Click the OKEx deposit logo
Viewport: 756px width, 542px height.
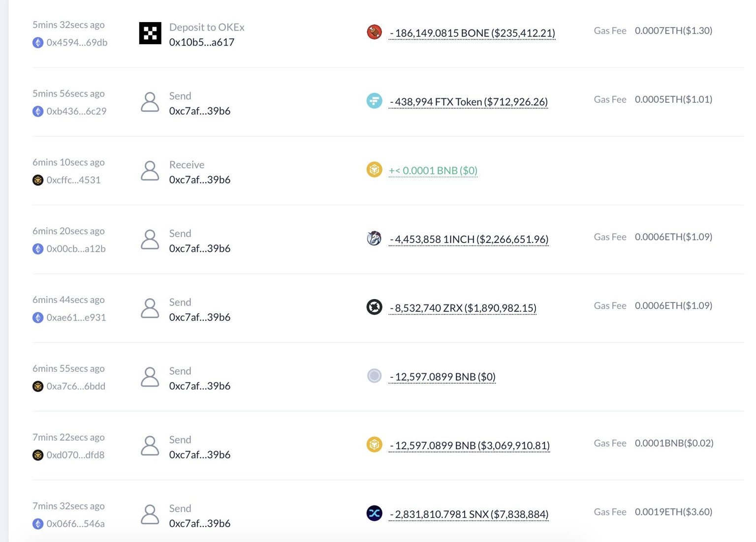[x=150, y=33]
